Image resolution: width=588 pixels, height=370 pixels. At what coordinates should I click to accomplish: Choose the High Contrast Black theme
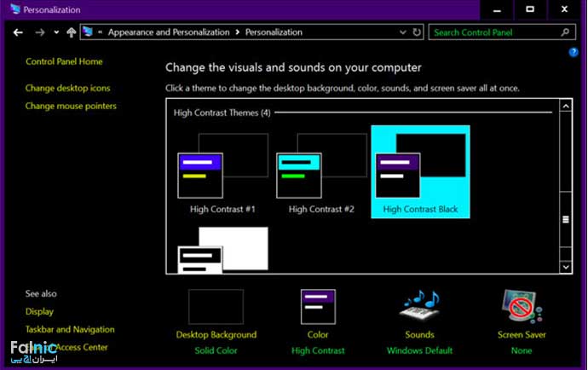(x=420, y=171)
